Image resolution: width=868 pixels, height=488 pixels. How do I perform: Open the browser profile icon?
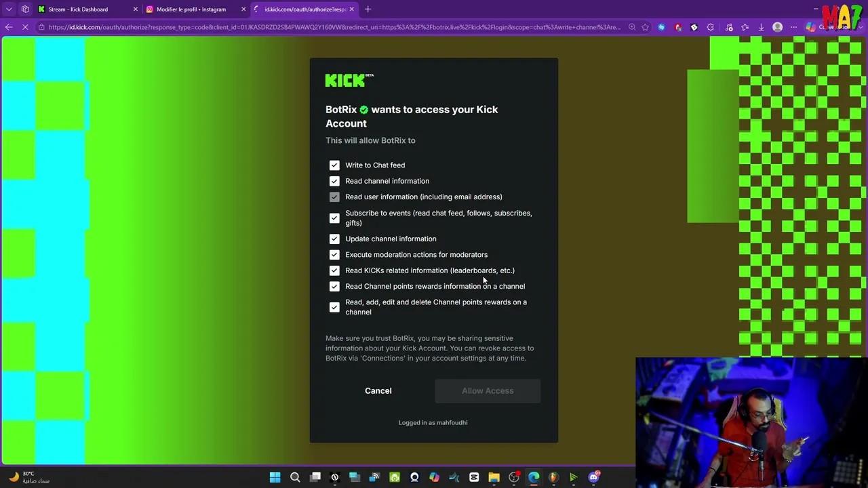point(778,27)
